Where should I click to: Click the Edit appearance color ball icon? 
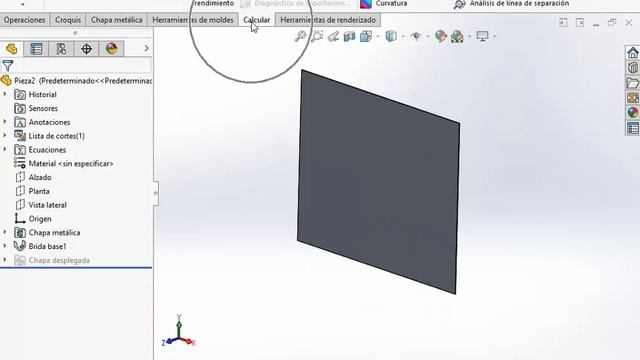[x=441, y=36]
